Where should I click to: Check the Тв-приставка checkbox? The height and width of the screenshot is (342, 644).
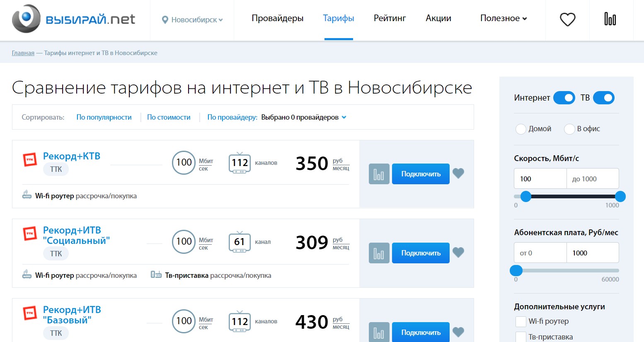point(521,337)
